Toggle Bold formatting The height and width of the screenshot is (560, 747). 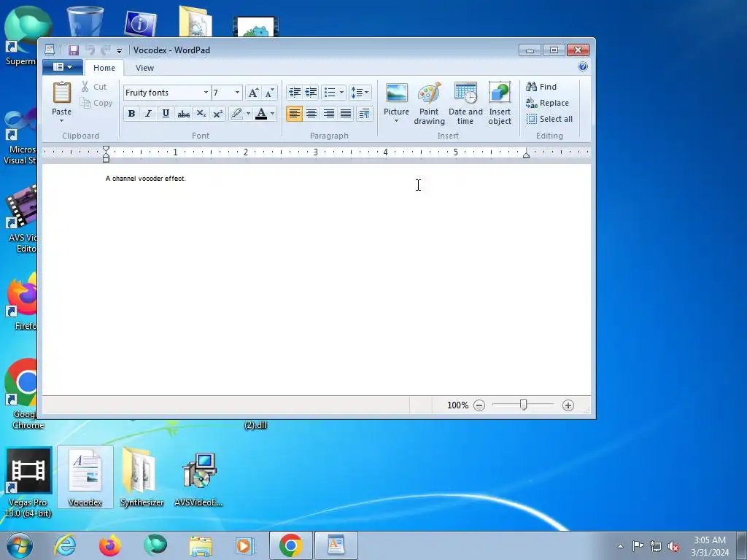(x=131, y=113)
